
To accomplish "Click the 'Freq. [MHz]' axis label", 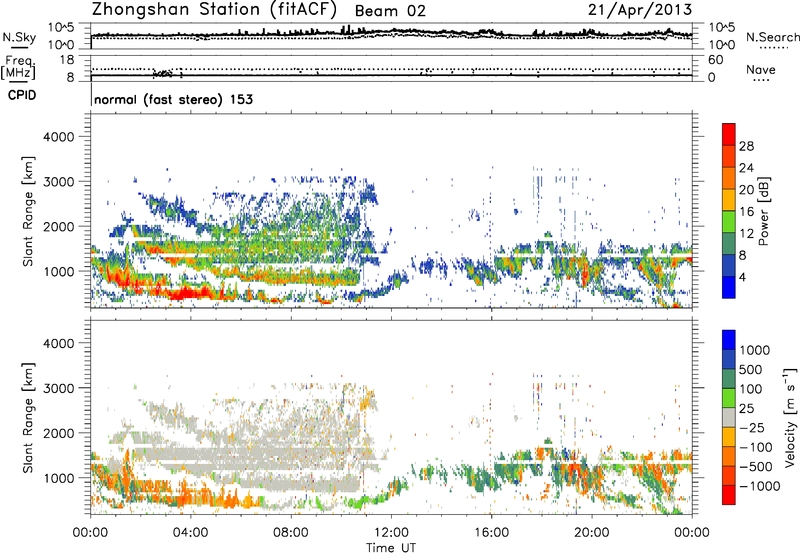I will tap(18, 67).
